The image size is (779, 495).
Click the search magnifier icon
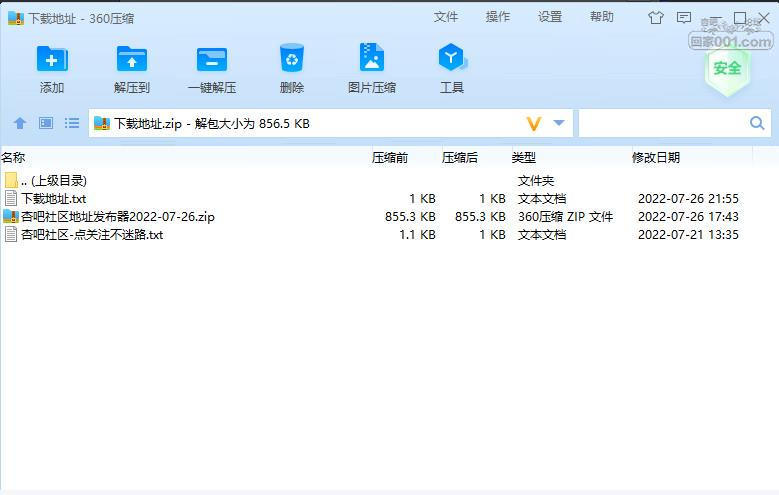[x=757, y=123]
